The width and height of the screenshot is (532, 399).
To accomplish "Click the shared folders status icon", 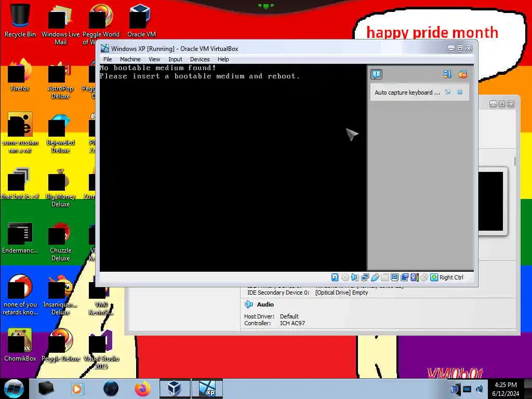I will click(x=384, y=277).
